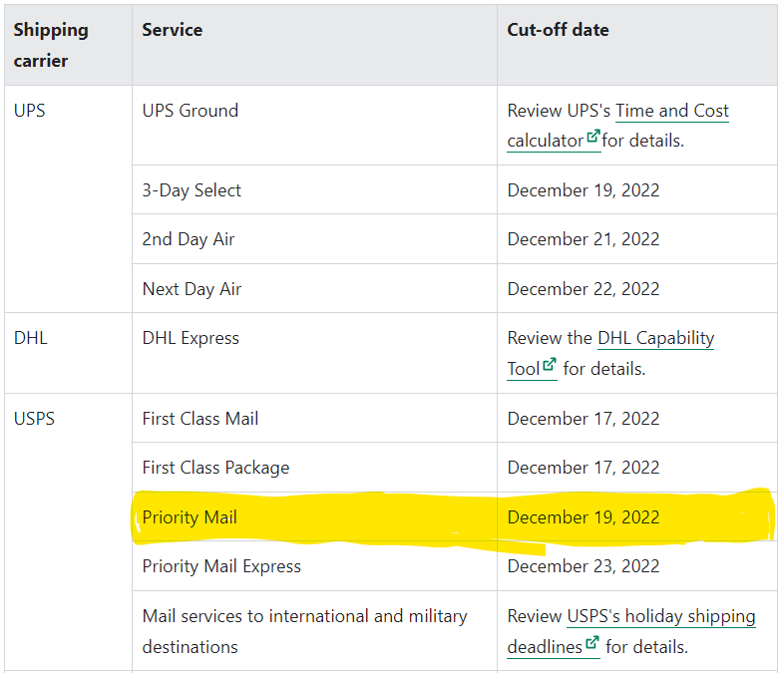Viewport: 784px width, 673px height.
Task: Select the UPS Ground service cell
Action: (x=314, y=125)
